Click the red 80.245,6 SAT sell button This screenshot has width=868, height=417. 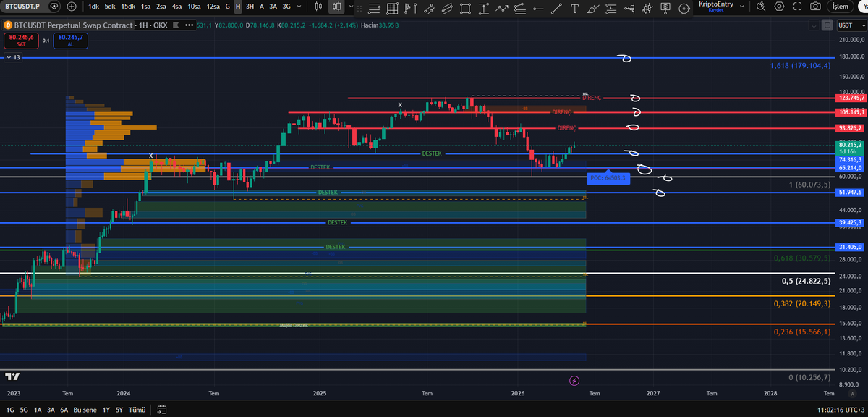click(x=22, y=41)
